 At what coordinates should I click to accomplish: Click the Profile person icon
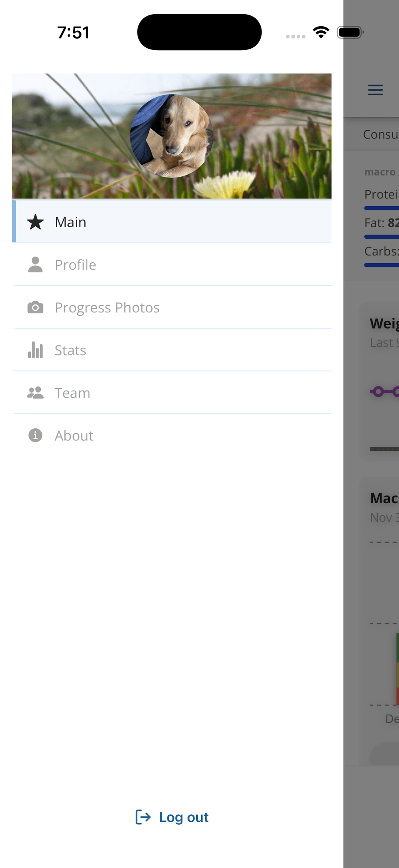(x=35, y=265)
